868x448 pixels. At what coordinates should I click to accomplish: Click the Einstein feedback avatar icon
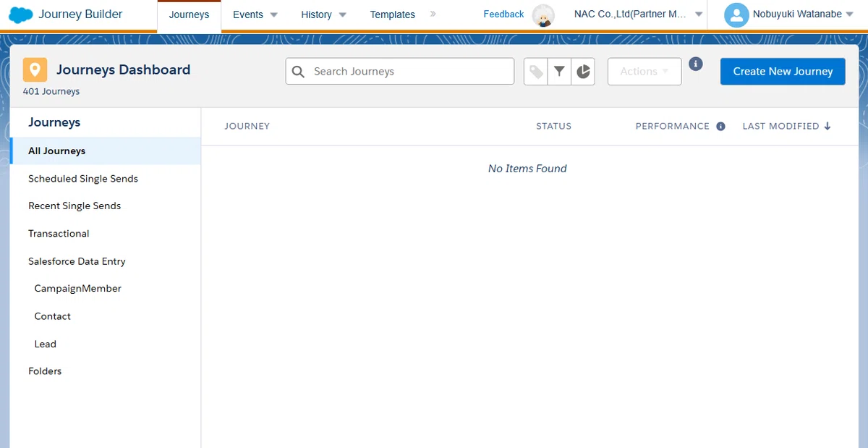543,15
